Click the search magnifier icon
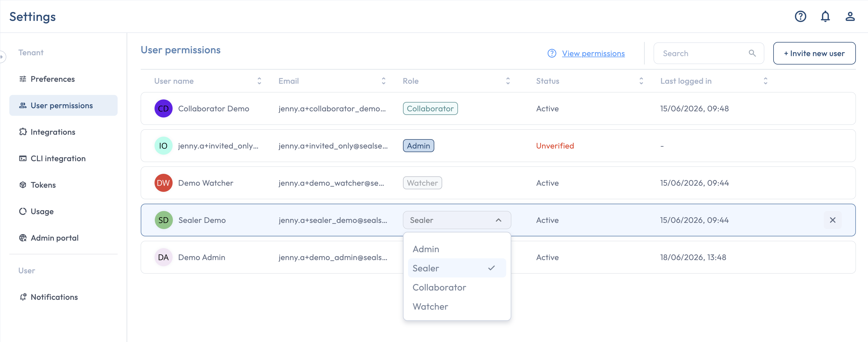Viewport: 868px width, 342px height. coord(752,53)
